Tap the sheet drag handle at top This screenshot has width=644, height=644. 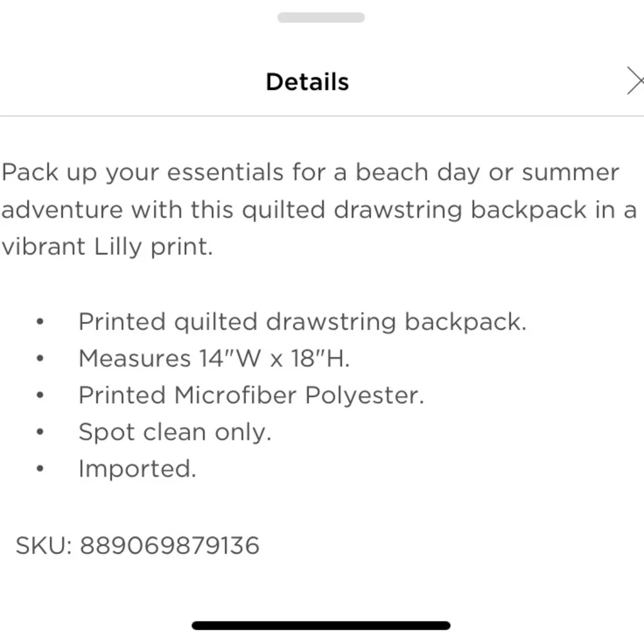click(x=321, y=17)
